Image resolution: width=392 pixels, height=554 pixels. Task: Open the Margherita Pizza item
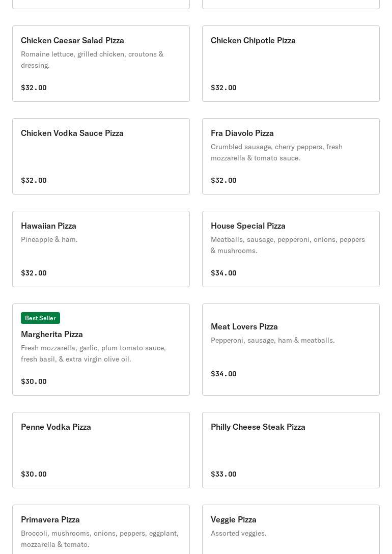pos(101,349)
